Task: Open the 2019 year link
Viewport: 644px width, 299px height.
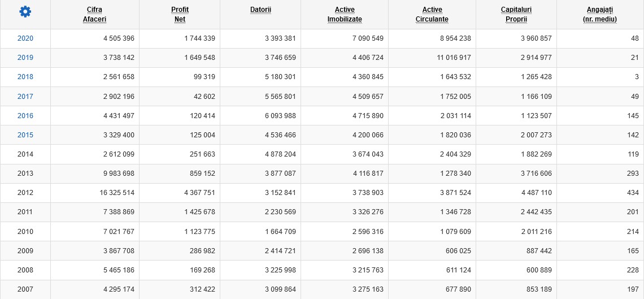Action: 25,58
